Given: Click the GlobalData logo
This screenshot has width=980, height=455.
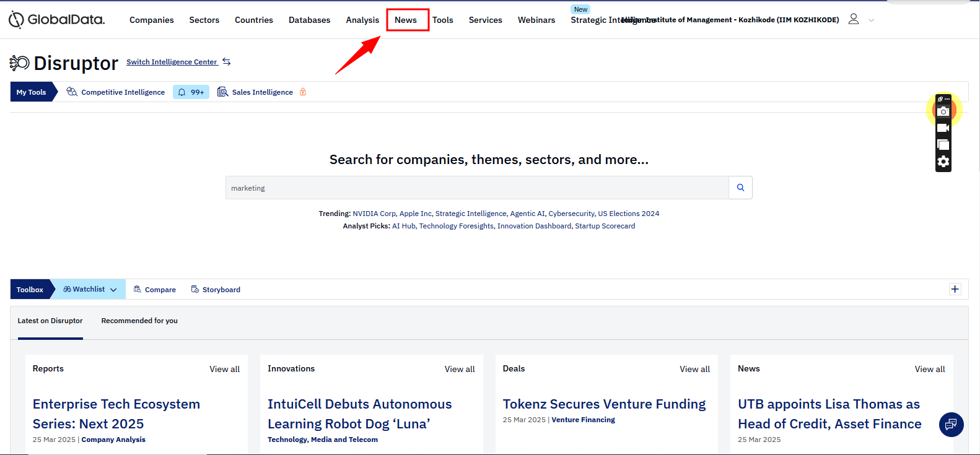Looking at the screenshot, I should 57,20.
